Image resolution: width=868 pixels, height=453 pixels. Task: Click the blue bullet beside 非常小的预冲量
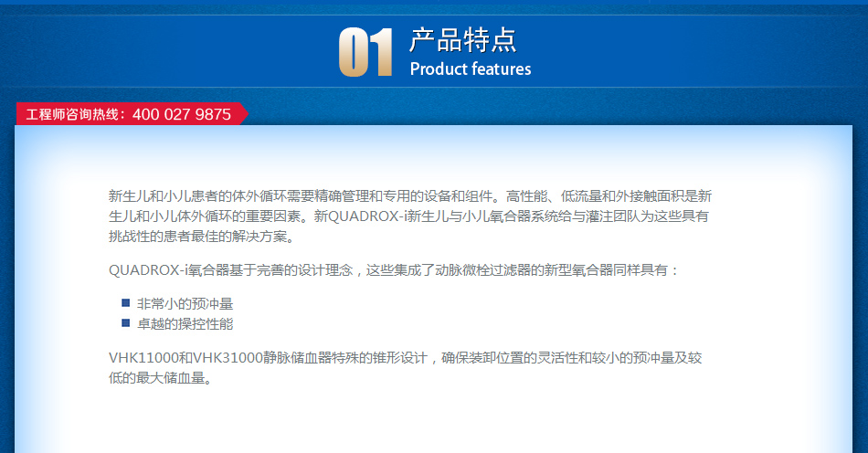click(x=126, y=302)
